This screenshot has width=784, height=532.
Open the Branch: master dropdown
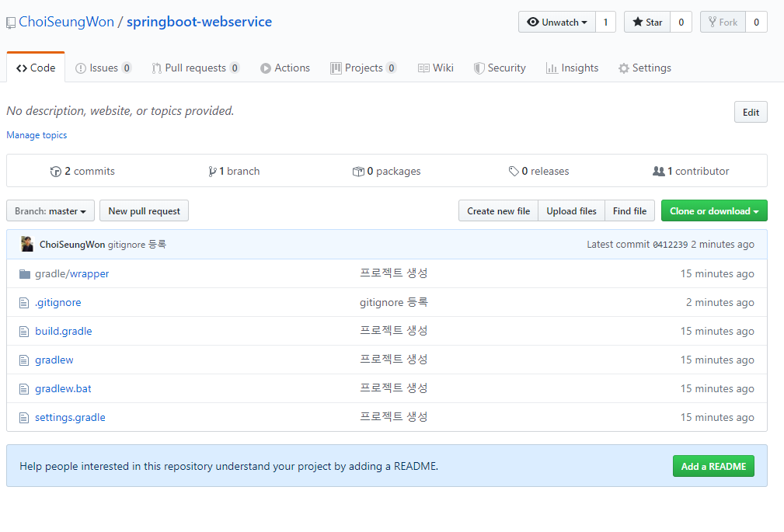pos(51,211)
